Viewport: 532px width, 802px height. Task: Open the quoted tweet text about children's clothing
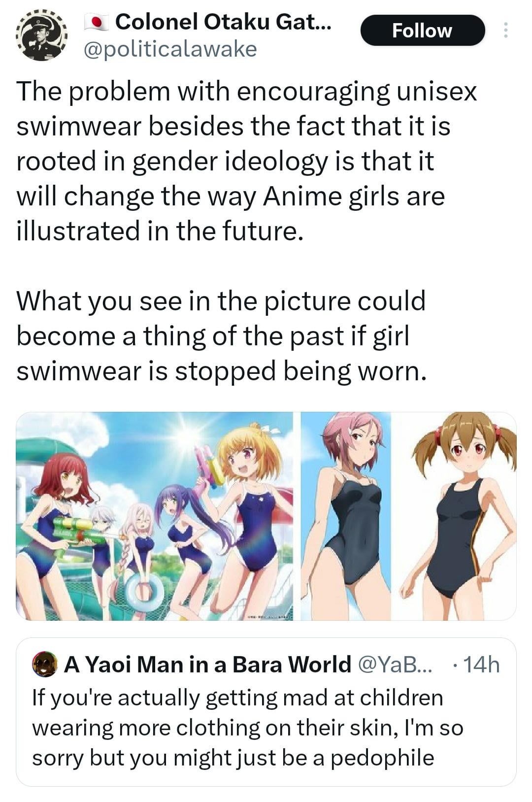248,728
